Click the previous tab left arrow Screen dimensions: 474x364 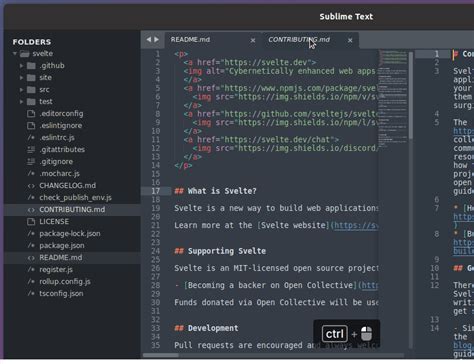pos(148,40)
